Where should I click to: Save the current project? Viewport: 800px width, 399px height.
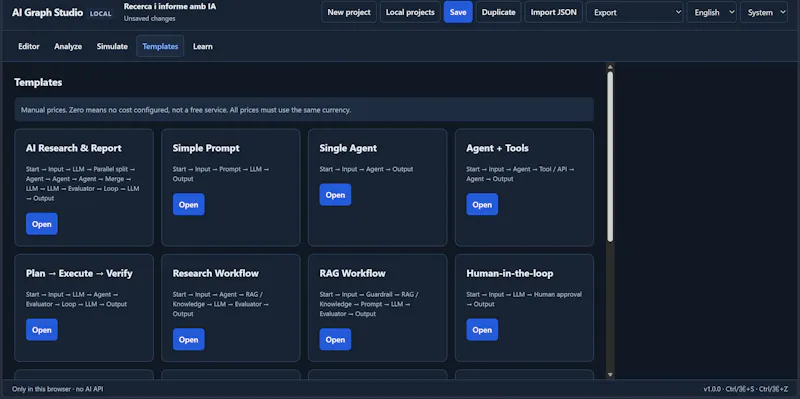(x=458, y=12)
